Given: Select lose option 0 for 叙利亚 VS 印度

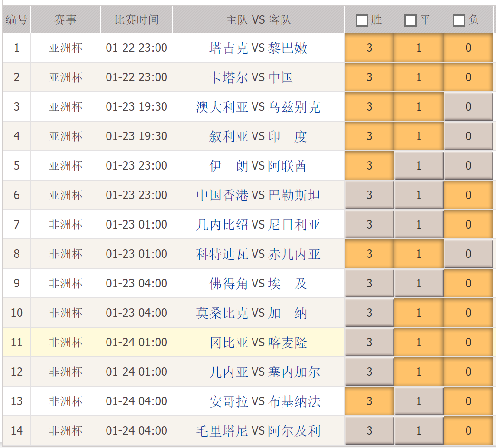Looking at the screenshot, I should (x=468, y=136).
